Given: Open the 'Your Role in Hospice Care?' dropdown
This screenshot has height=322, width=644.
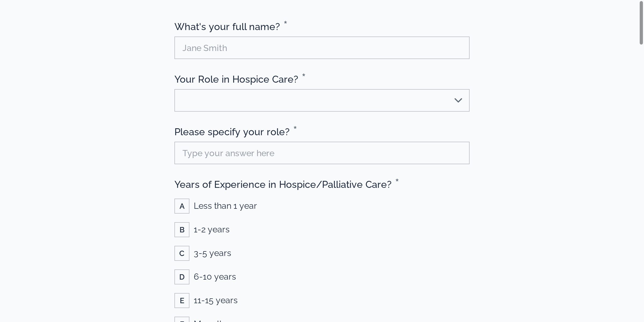Looking at the screenshot, I should click(322, 100).
